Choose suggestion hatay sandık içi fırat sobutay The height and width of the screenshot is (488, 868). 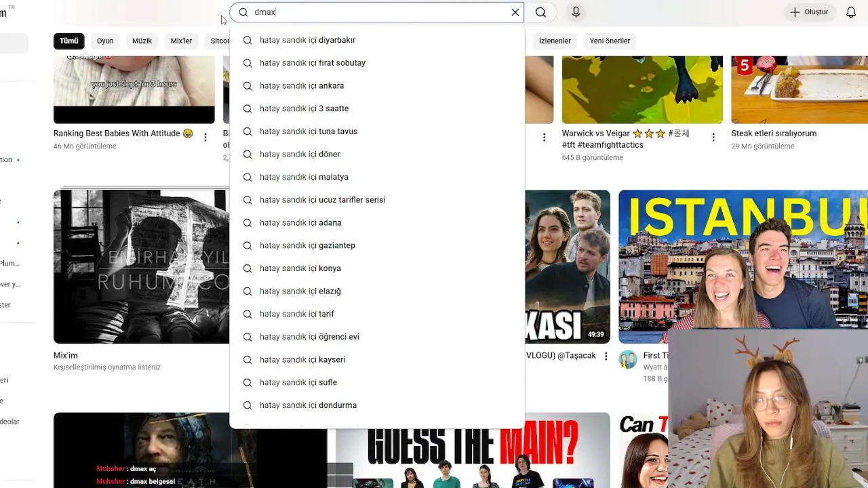[377, 63]
